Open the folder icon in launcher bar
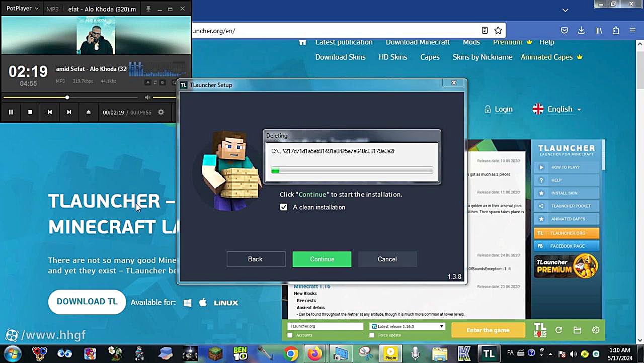 point(577,330)
